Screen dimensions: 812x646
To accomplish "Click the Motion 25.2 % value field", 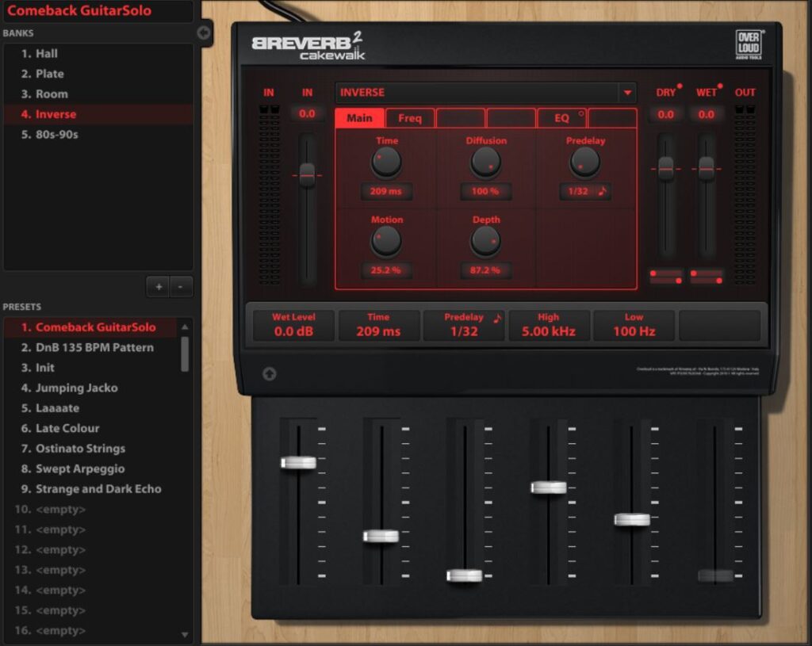I will pyautogui.click(x=386, y=269).
